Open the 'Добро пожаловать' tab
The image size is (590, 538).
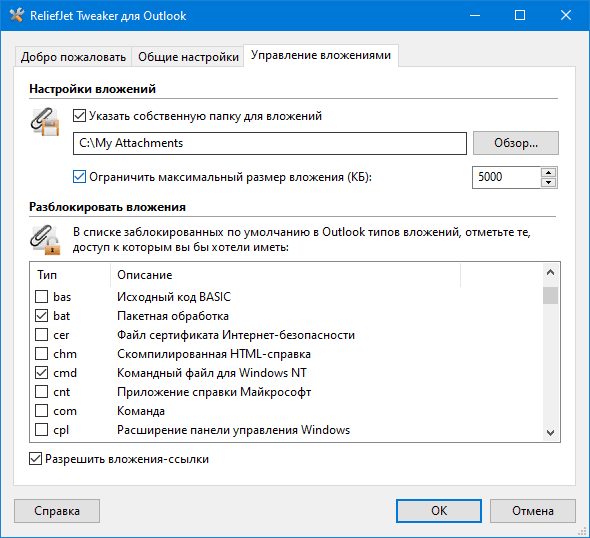73,57
